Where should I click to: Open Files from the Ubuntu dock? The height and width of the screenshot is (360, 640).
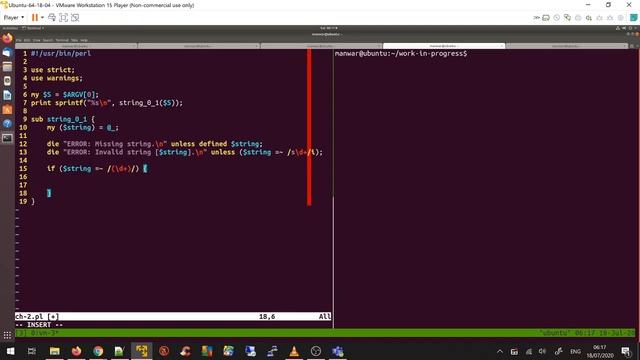tap(7, 67)
